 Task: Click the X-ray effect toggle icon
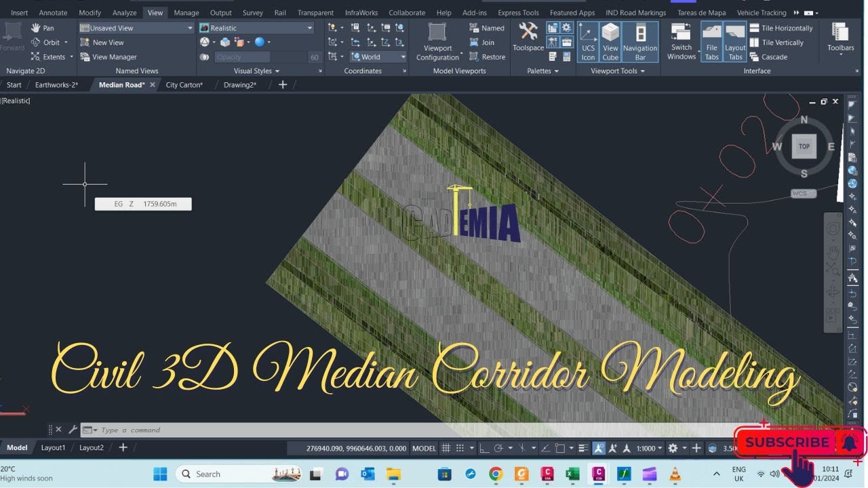pos(204,57)
